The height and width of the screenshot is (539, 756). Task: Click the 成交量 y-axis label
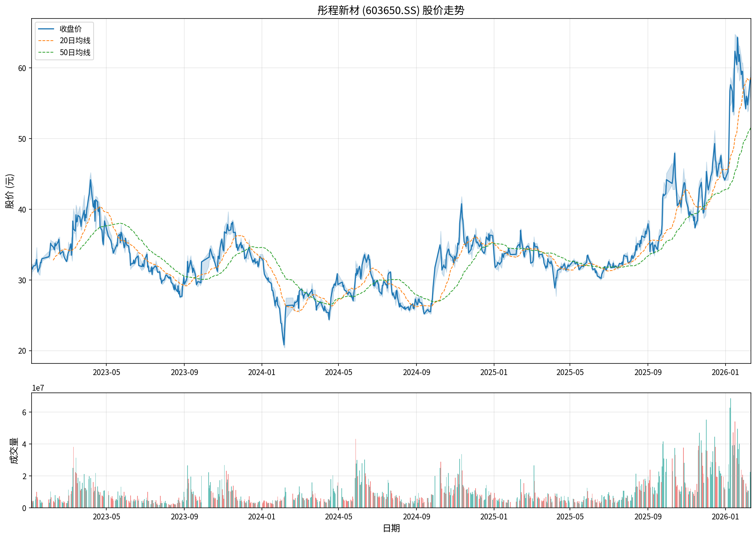14,450
